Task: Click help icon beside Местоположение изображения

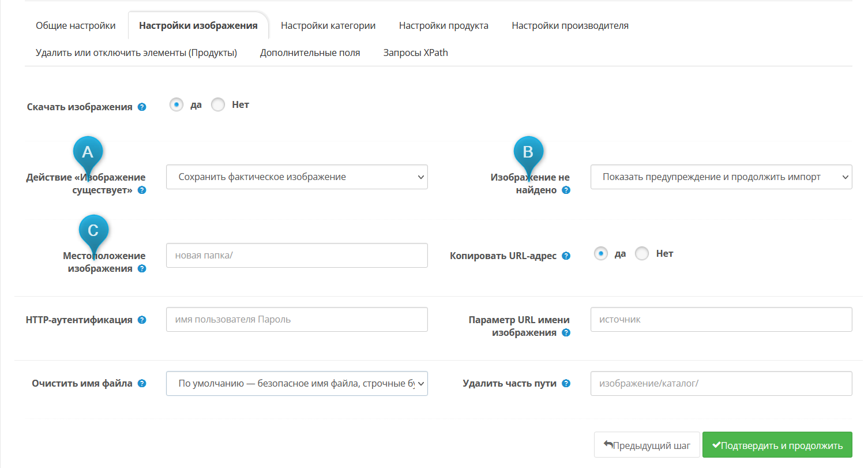Action: coord(142,269)
